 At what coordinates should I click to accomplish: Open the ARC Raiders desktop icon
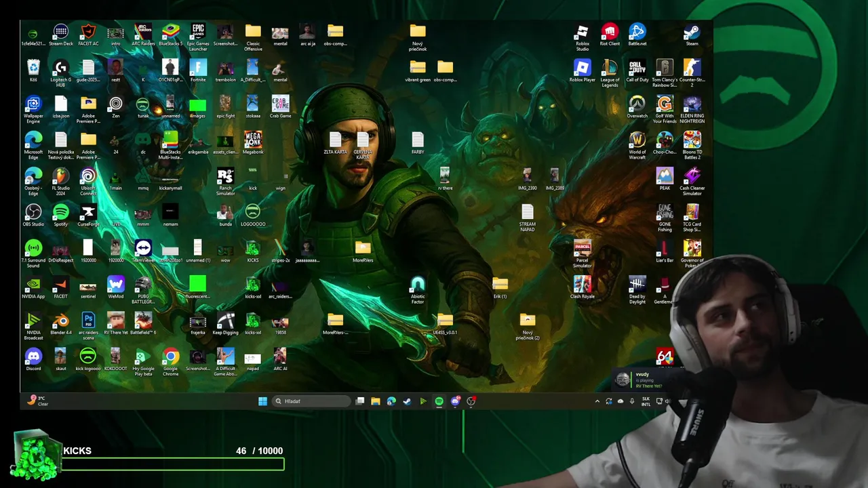(143, 35)
